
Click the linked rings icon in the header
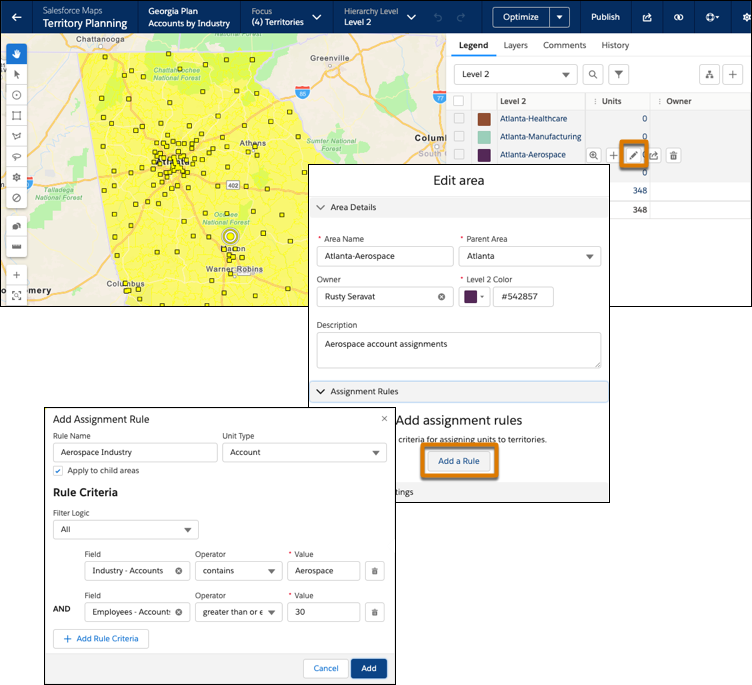[x=678, y=17]
